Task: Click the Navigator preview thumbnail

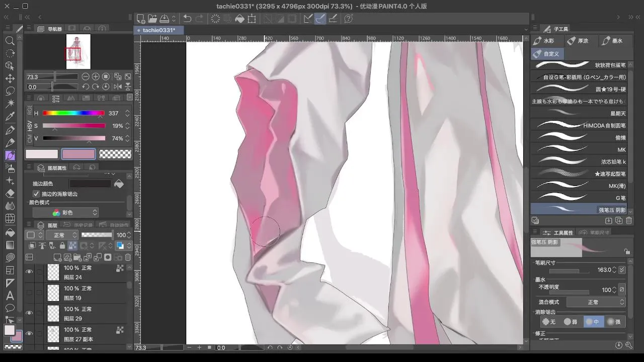Action: coord(78,51)
